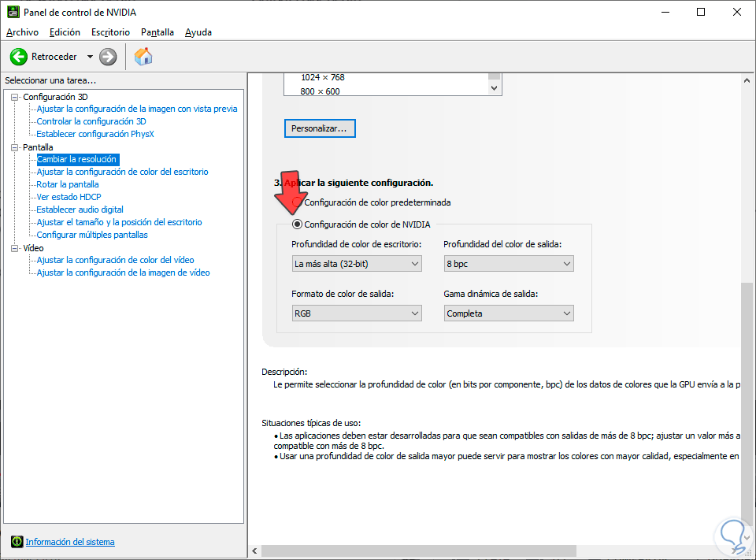Open Controlar la configuración 3D
The width and height of the screenshot is (756, 560).
[x=91, y=121]
